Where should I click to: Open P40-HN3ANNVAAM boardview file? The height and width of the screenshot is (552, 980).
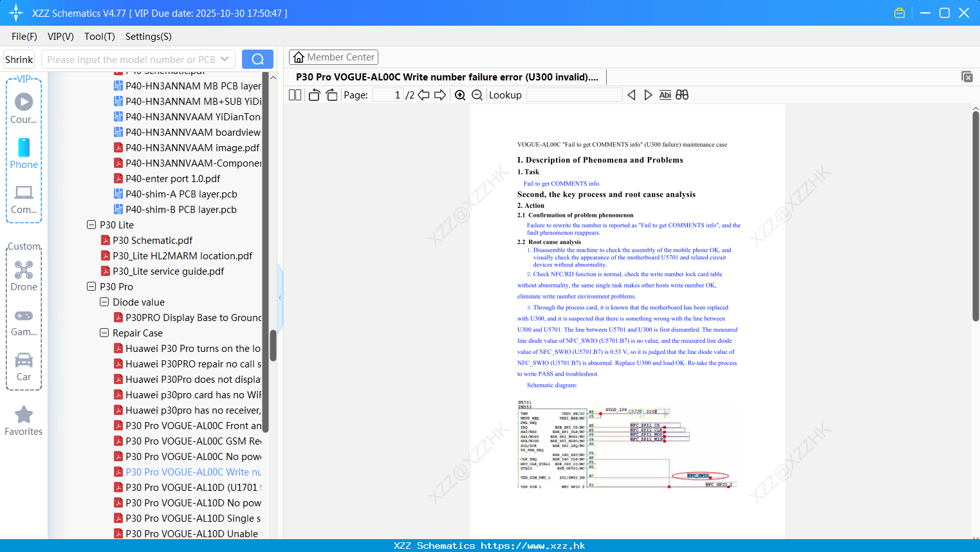click(187, 132)
